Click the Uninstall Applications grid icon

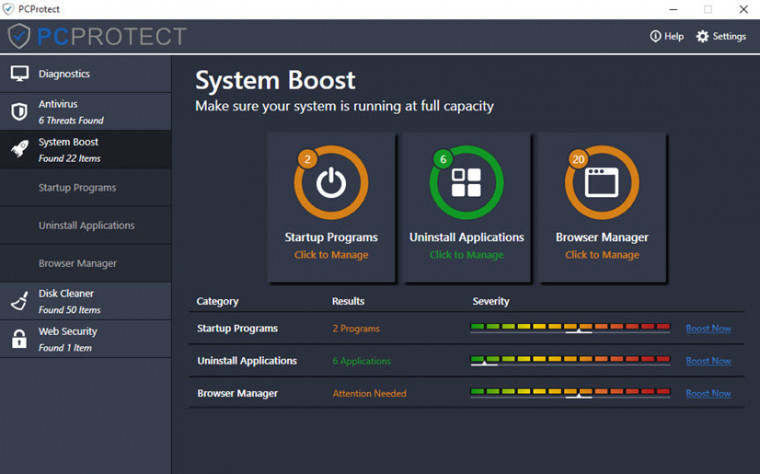(x=466, y=183)
